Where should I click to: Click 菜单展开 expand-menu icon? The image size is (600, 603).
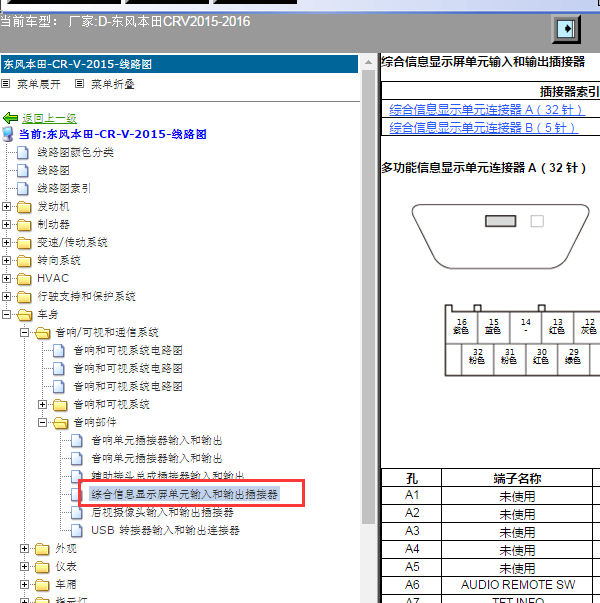pos(5,83)
